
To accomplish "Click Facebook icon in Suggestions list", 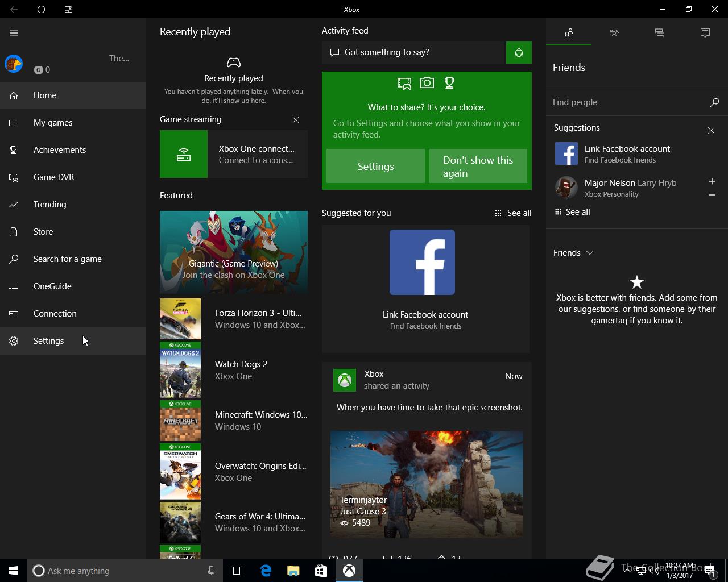I will pyautogui.click(x=566, y=154).
